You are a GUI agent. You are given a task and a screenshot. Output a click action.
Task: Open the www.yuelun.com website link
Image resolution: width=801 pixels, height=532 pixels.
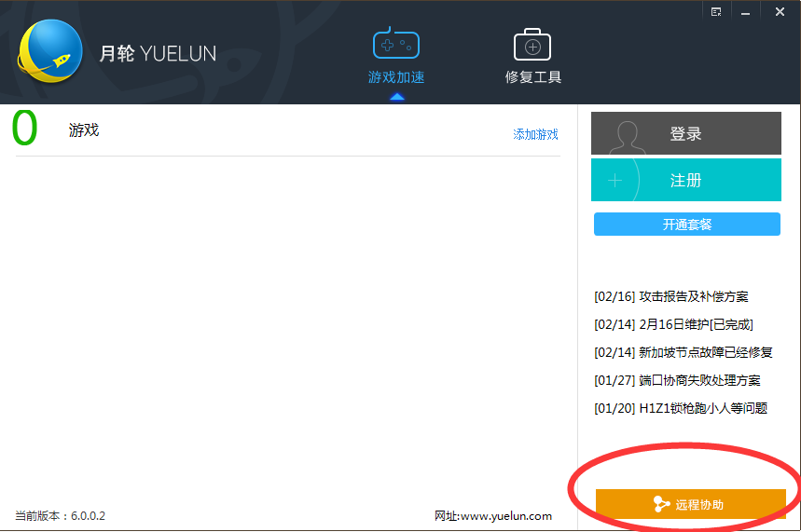pos(506,516)
